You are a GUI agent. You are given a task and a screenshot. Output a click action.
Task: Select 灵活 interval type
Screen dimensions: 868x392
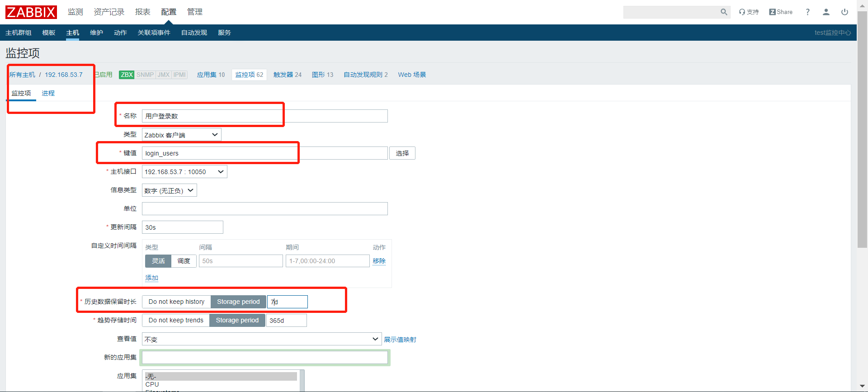(x=158, y=261)
